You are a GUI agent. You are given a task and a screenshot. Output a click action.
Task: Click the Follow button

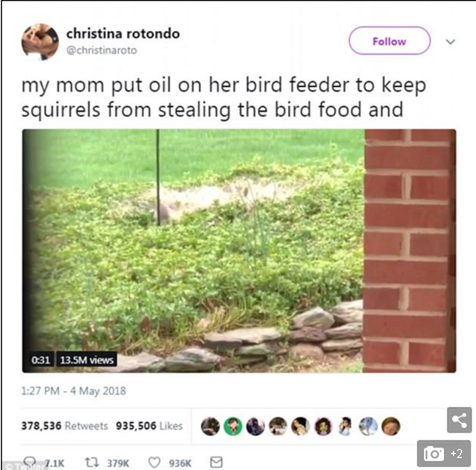pyautogui.click(x=390, y=41)
